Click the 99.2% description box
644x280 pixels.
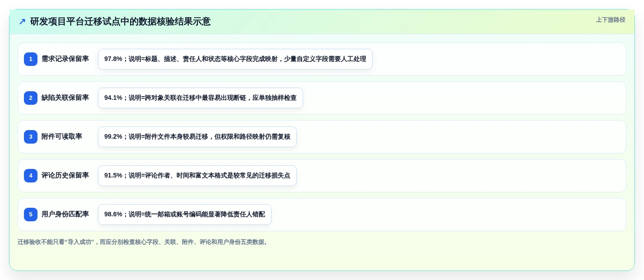[197, 137]
